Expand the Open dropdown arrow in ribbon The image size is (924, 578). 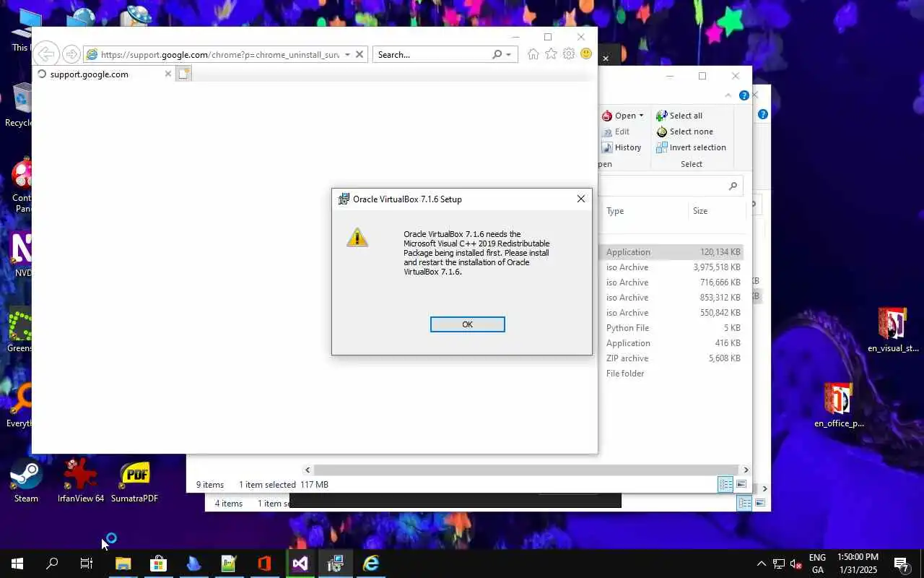tap(641, 116)
